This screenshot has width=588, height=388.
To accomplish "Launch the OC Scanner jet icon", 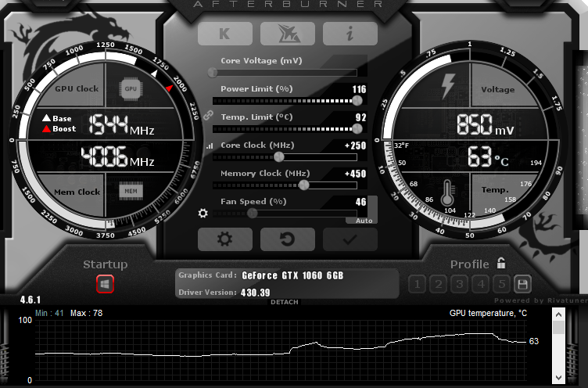I will pyautogui.click(x=288, y=34).
